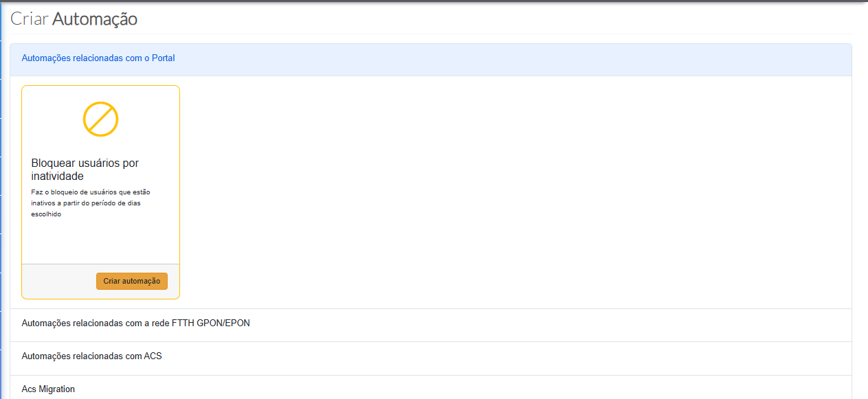Click the bold word Automação in heading
Screen dimensions: 868x399
tap(95, 19)
